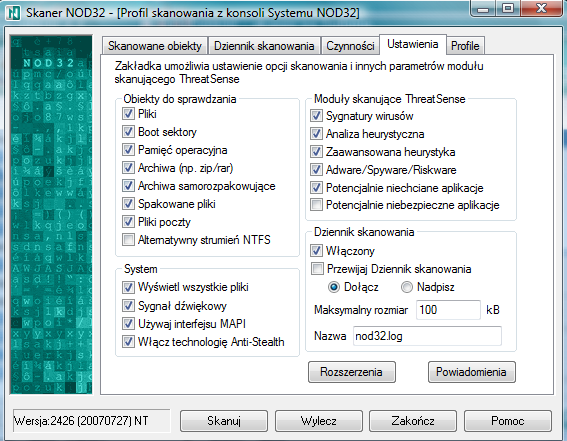Disable Pliki poczty scanning
This screenshot has width=567, height=441.
point(128,222)
